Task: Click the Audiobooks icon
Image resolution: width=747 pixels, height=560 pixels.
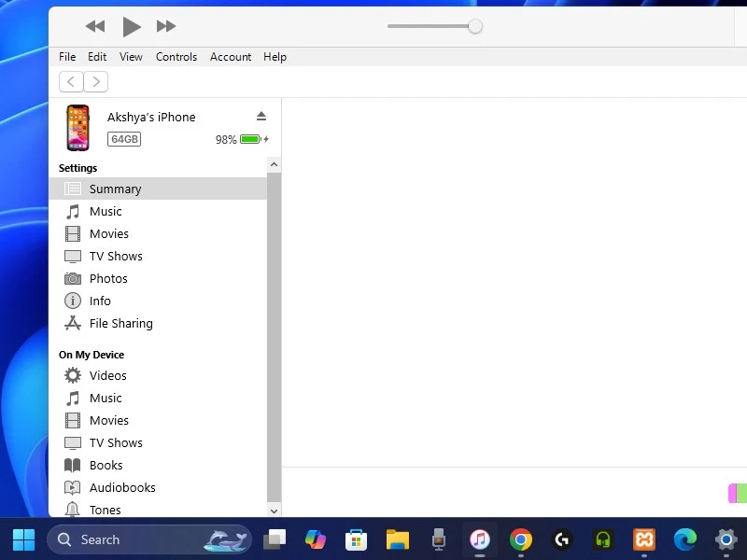Action: (73, 487)
